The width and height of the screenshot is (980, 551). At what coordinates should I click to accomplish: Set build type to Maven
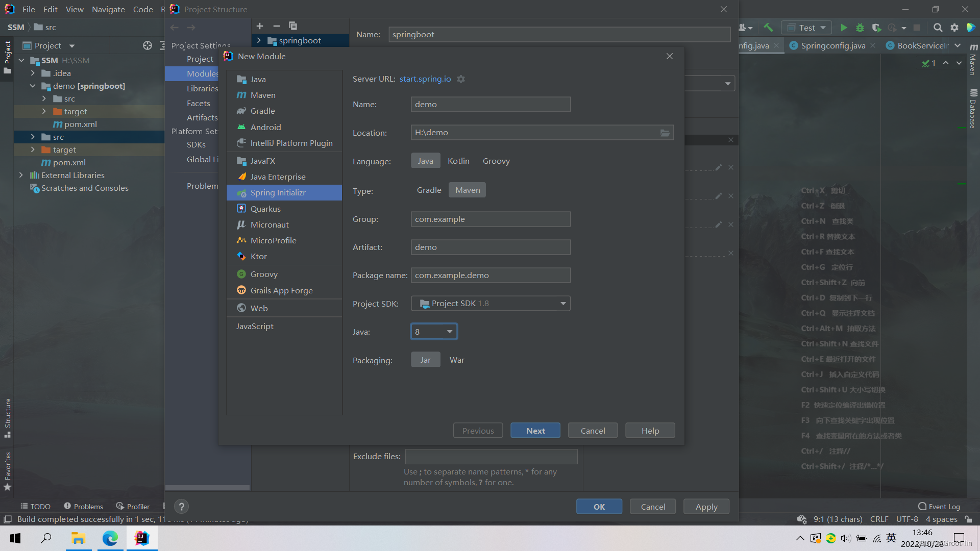(x=468, y=190)
